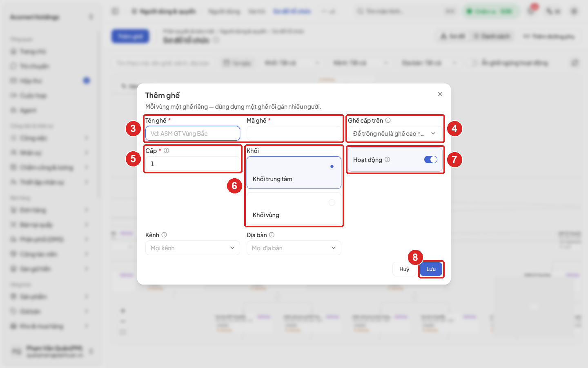588x368 pixels.
Task: Close the Thêm ghế dialog
Action: [x=440, y=94]
